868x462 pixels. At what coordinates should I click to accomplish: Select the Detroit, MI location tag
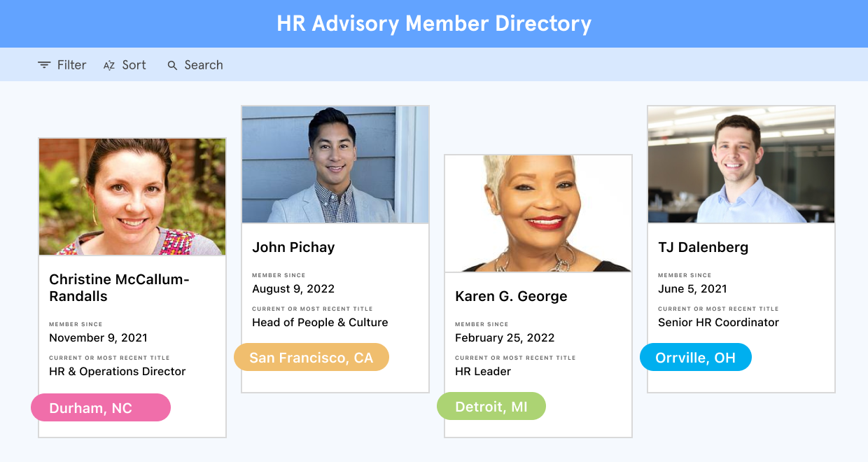491,406
